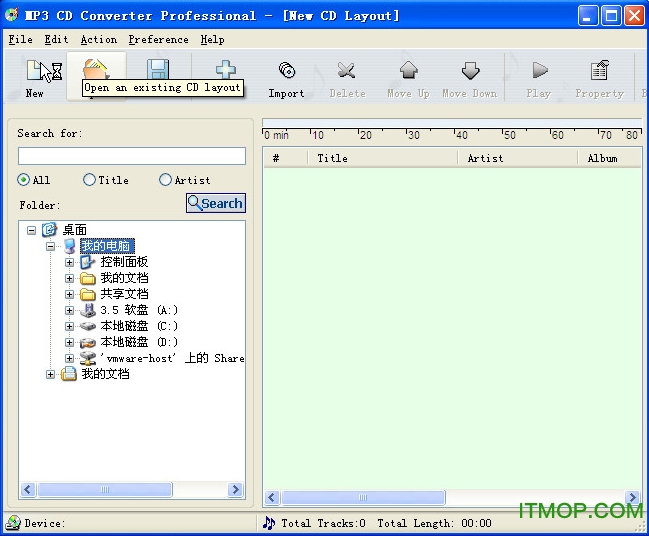Image resolution: width=649 pixels, height=536 pixels.
Task: Click the Search button
Action: (216, 203)
